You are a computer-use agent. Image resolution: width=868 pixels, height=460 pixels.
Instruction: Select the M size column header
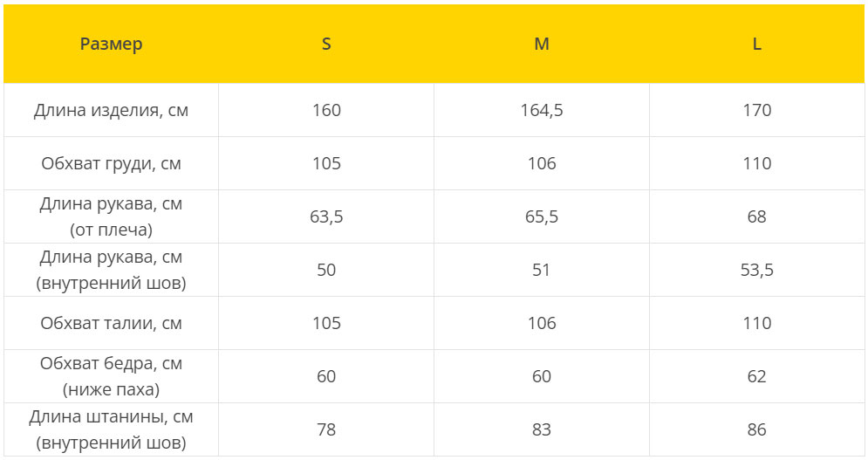pyautogui.click(x=542, y=44)
